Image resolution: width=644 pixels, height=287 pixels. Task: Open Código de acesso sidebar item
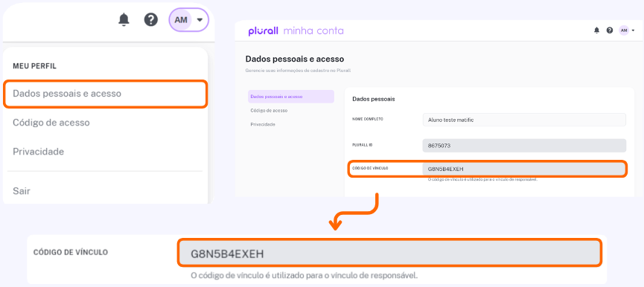click(x=269, y=111)
